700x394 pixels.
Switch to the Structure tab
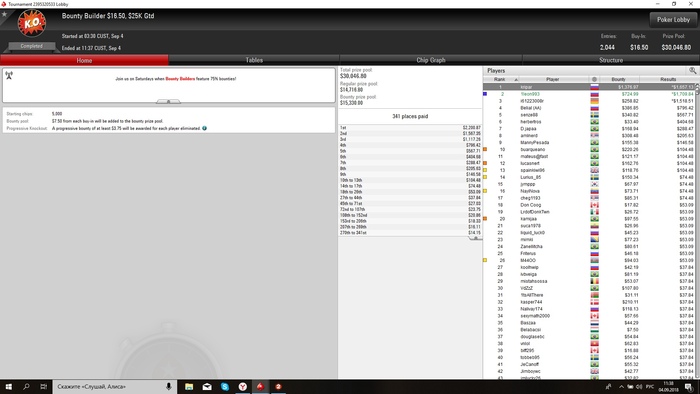tap(611, 60)
